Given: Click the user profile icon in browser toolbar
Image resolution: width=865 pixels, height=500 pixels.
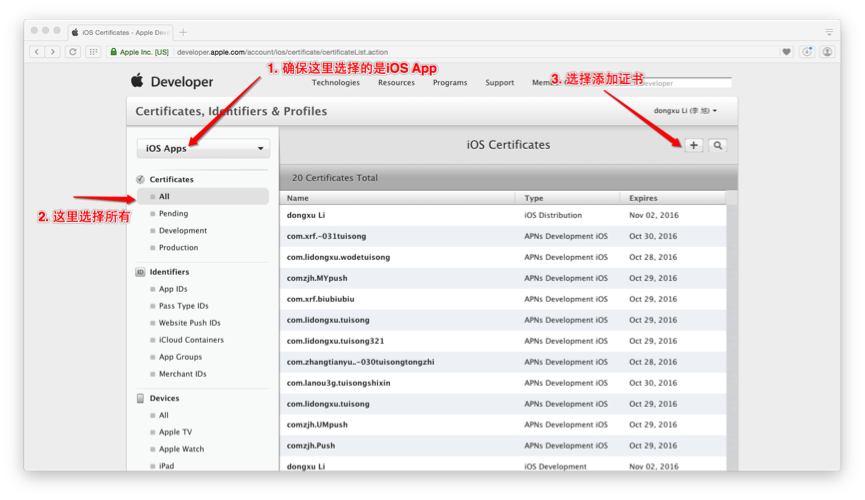Looking at the screenshot, I should click(x=827, y=52).
